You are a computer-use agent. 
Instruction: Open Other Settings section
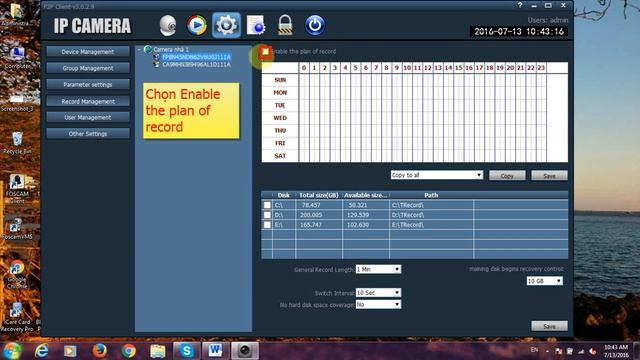(88, 134)
